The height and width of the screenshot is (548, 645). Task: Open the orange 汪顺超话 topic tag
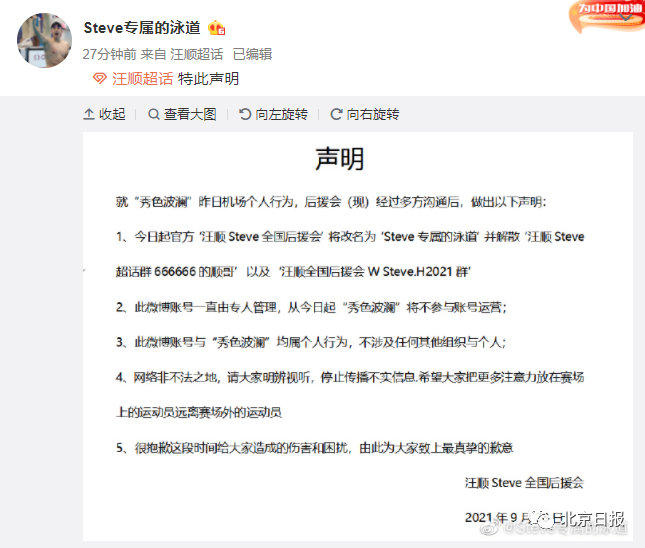click(x=142, y=78)
